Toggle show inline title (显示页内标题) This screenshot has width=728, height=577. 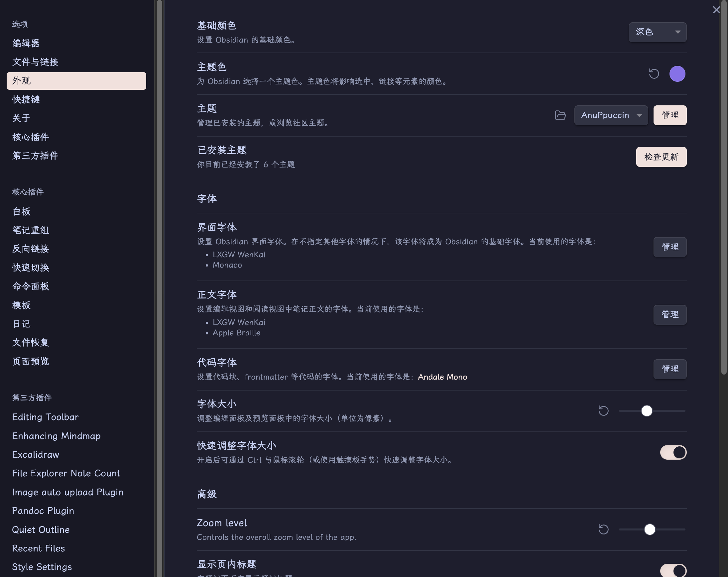point(673,570)
